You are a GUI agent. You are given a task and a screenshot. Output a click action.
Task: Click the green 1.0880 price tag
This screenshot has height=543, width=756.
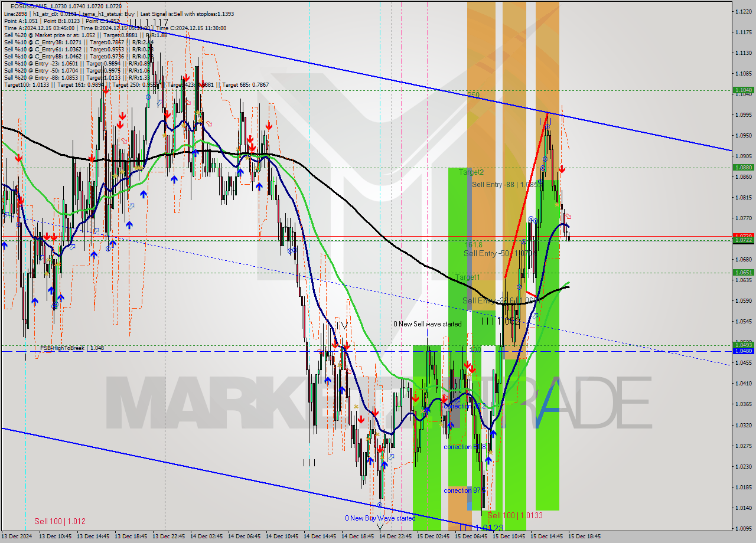pyautogui.click(x=743, y=167)
